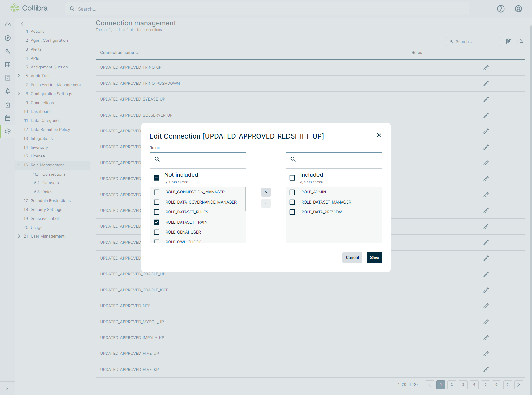Toggle the Not included select-all checkbox

coord(157,178)
